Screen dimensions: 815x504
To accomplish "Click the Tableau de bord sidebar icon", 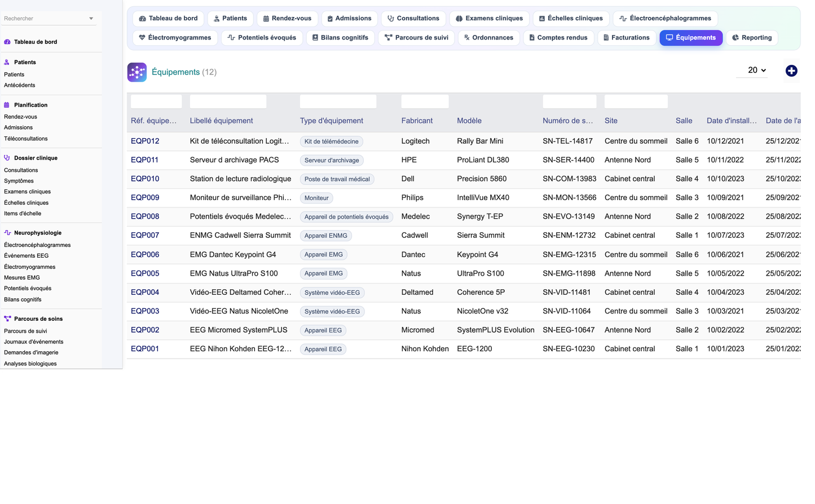I will (7, 42).
